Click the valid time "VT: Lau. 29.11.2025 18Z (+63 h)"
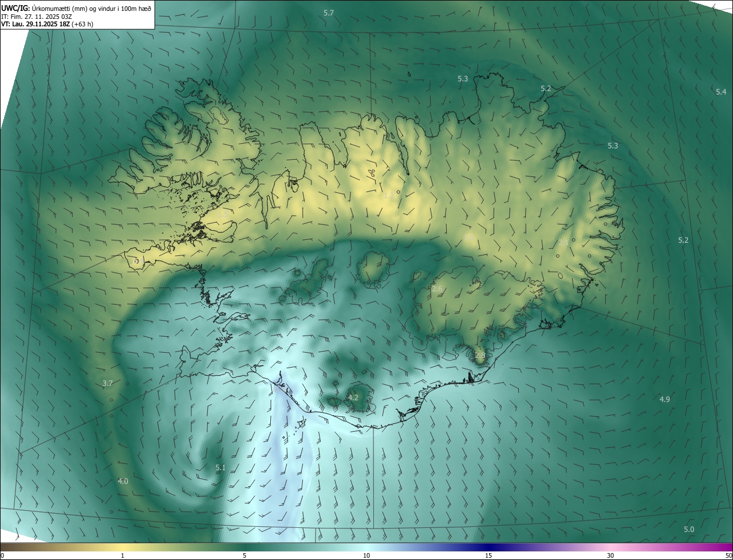The height and width of the screenshot is (560, 733). pos(47,24)
